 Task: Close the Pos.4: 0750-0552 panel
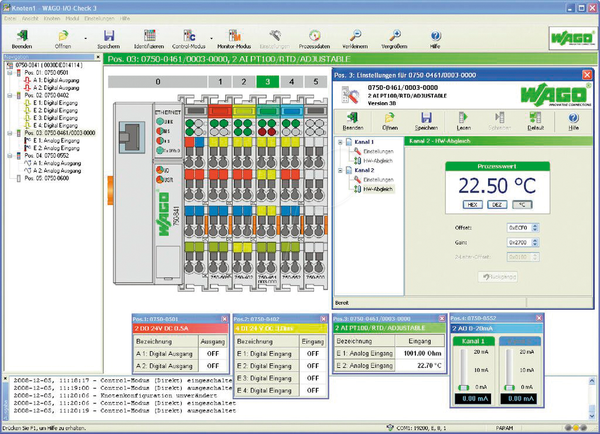coord(539,318)
